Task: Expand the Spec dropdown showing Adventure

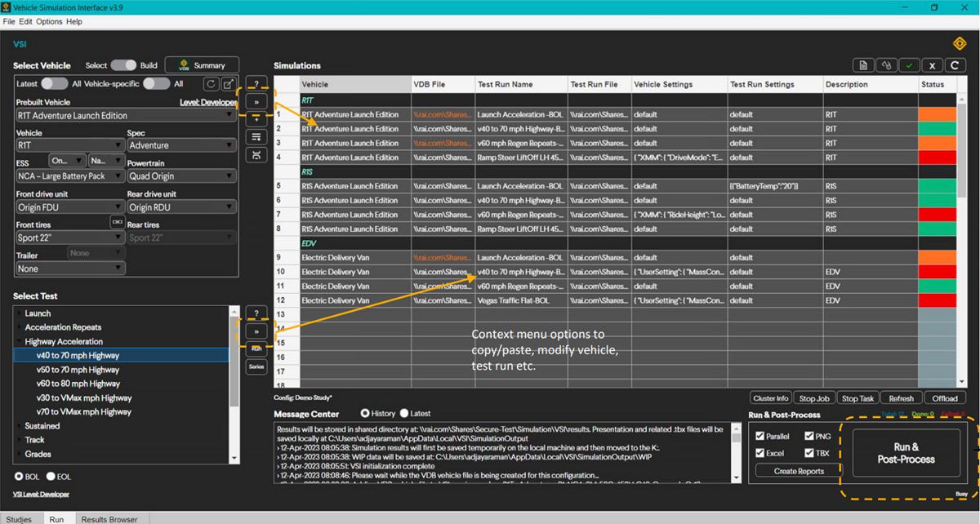Action: coord(180,145)
